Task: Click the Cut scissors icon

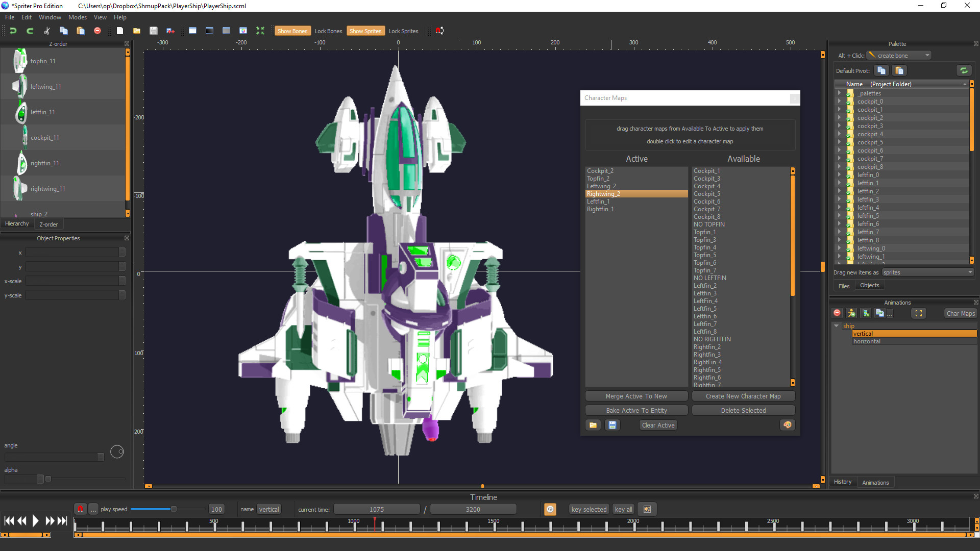Action: [46, 31]
